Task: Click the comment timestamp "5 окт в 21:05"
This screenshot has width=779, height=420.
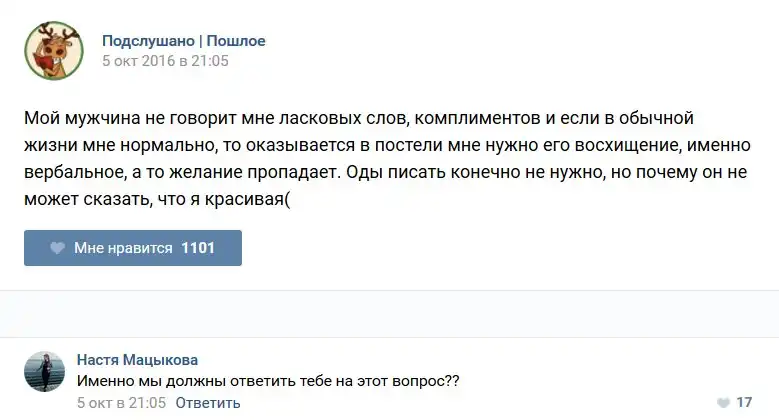Action: (121, 403)
